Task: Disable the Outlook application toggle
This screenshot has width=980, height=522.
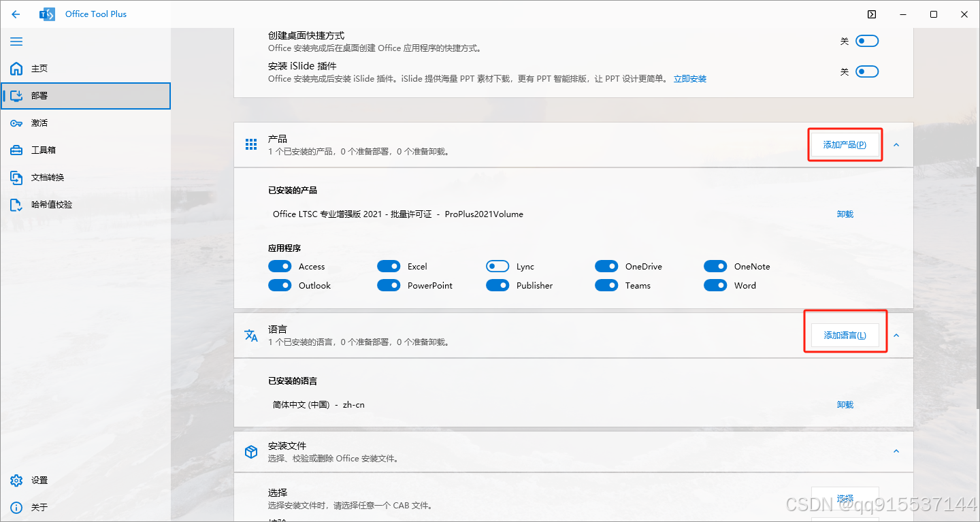Action: click(280, 285)
